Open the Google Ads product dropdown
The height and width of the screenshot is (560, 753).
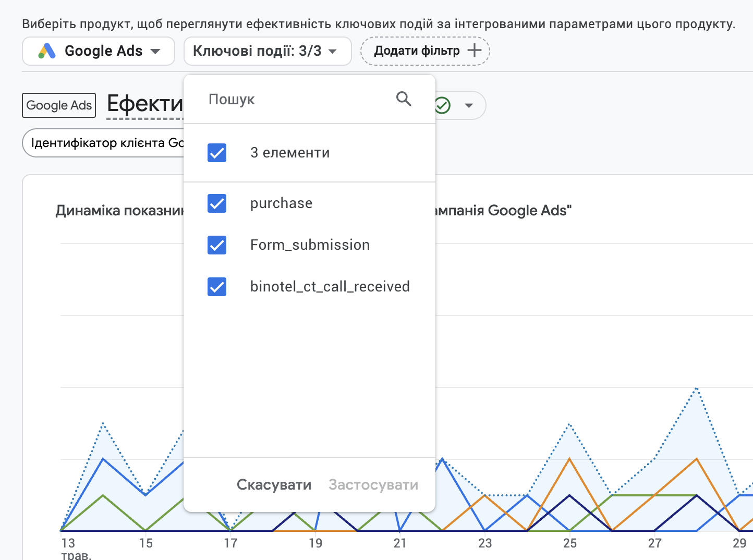99,51
